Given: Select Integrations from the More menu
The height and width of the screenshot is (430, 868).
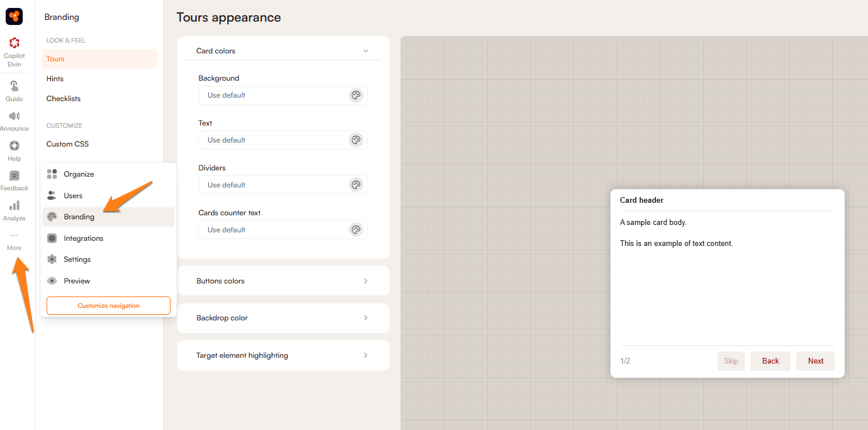Looking at the screenshot, I should (x=83, y=239).
